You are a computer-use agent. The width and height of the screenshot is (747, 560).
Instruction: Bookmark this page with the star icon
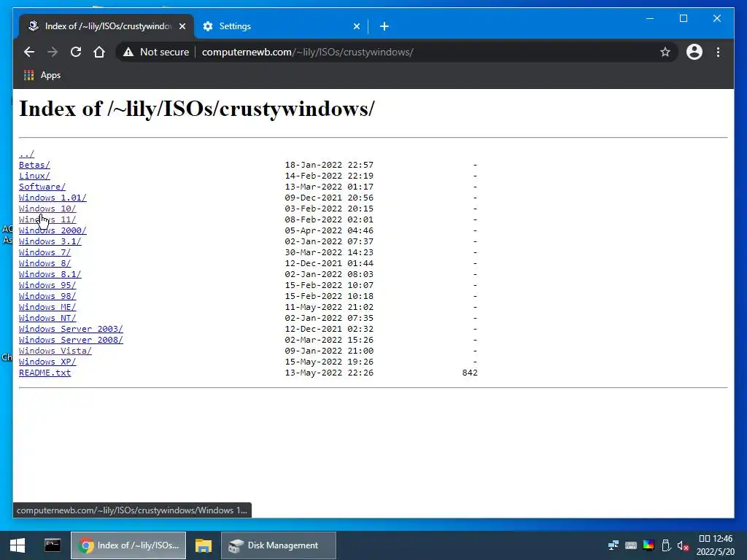665,52
